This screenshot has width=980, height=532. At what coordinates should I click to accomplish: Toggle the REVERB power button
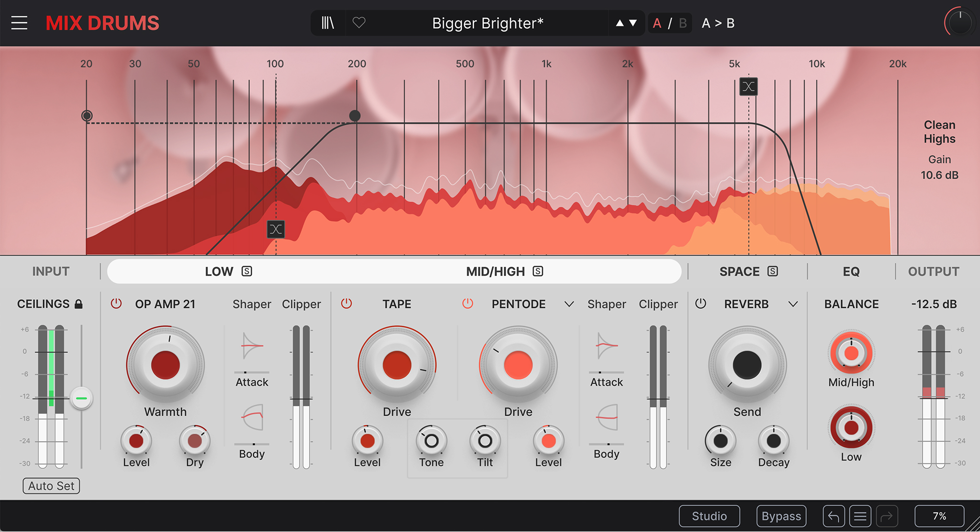point(701,304)
